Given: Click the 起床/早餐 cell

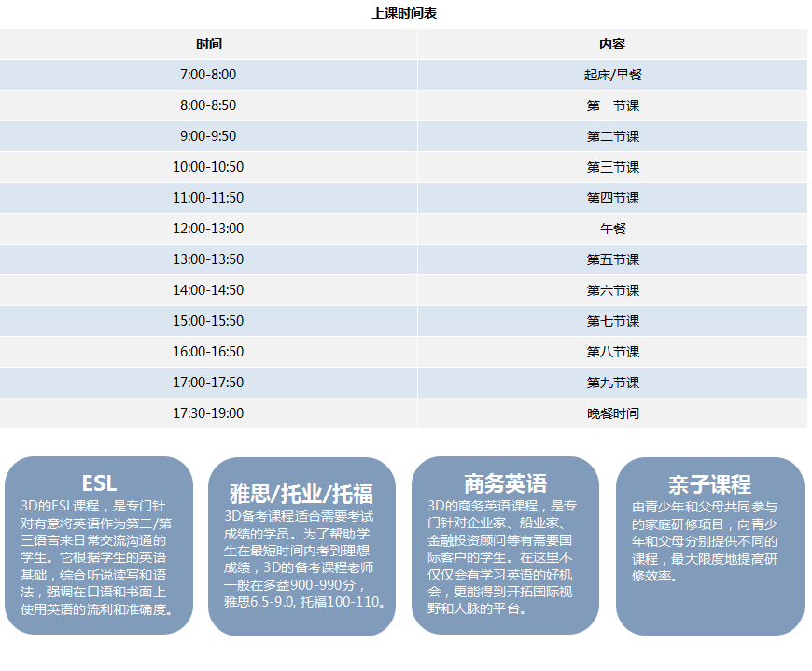Looking at the screenshot, I should [x=612, y=75].
